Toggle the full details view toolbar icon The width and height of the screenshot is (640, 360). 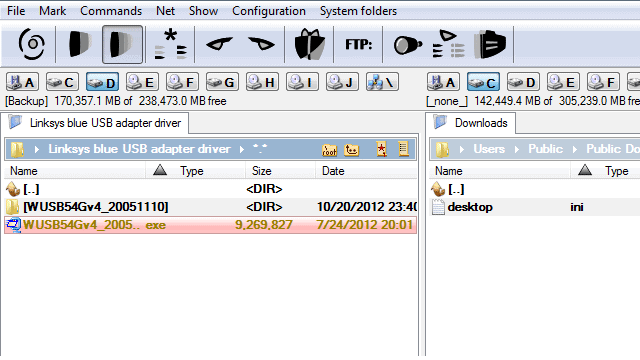pos(122,44)
